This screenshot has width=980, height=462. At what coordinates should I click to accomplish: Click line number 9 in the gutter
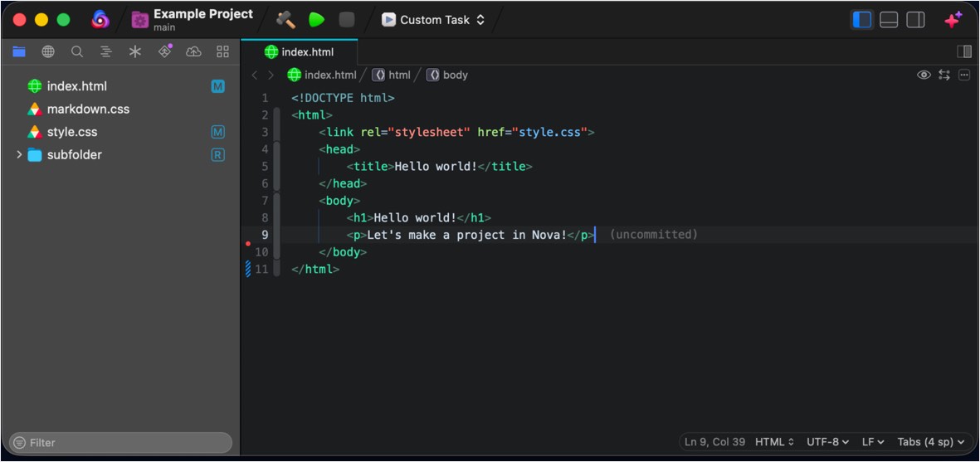point(265,236)
